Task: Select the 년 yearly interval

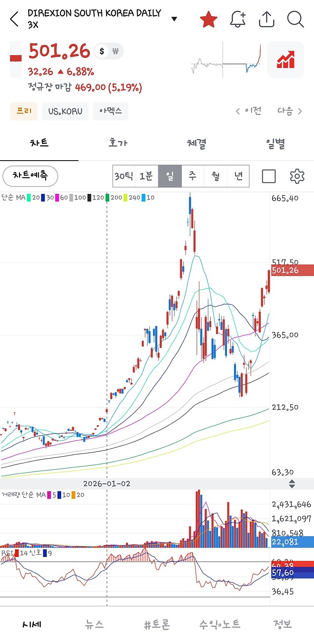Action: [x=238, y=176]
